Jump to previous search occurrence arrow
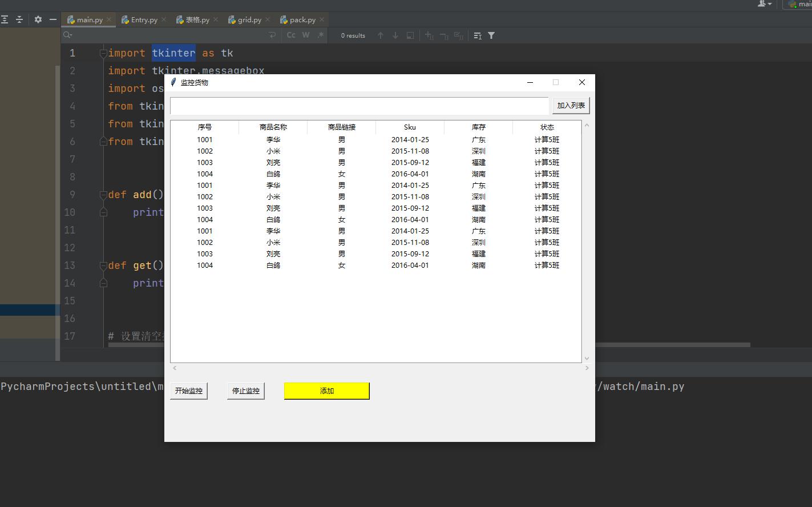Screen dimensions: 812x507 (x=381, y=35)
